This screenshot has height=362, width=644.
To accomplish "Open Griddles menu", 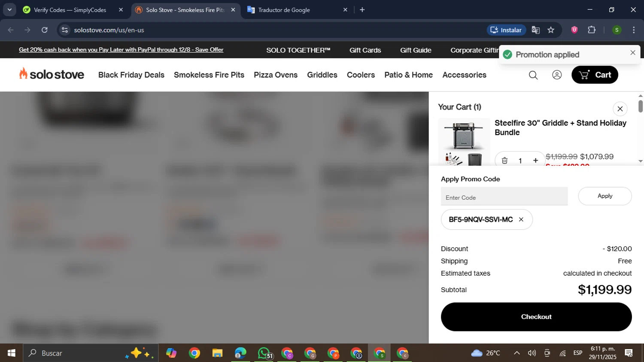I will (322, 75).
